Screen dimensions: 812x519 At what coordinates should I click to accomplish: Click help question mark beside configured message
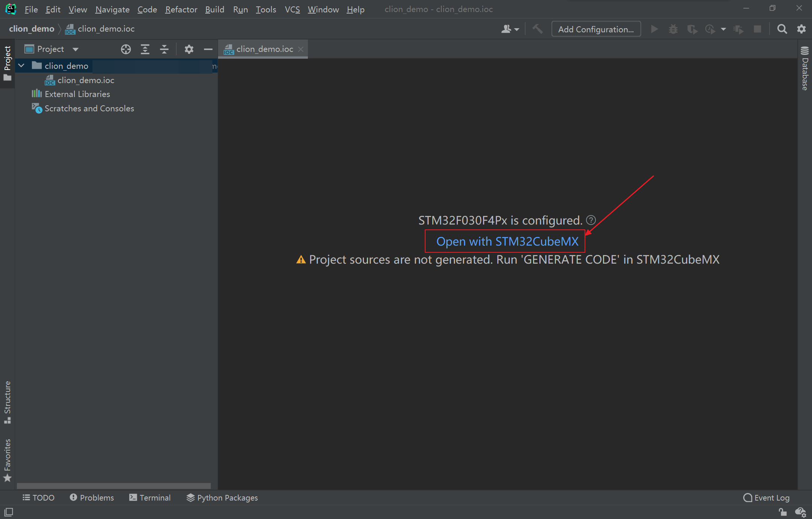click(x=591, y=220)
